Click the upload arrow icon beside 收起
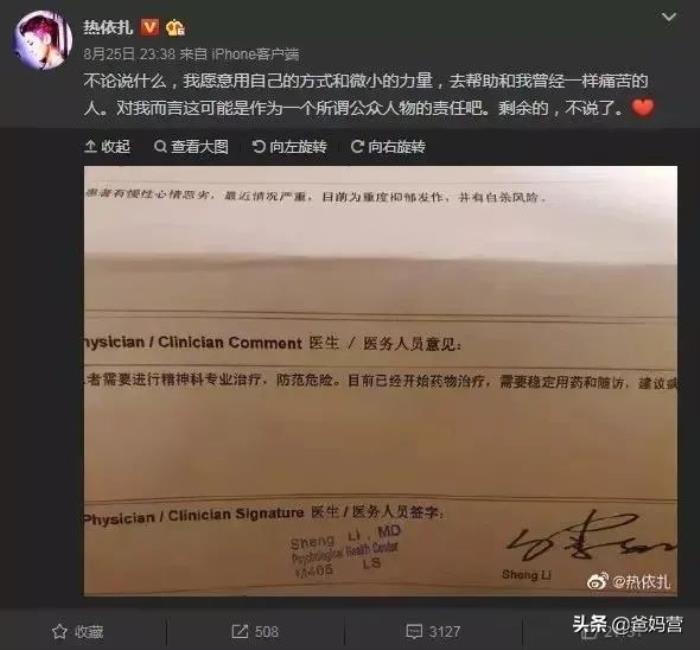700x650 pixels. [x=90, y=146]
